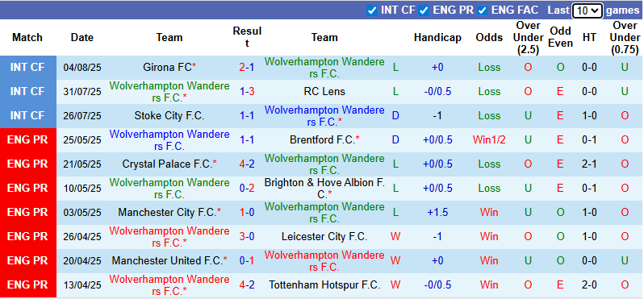Open the Last games count dropdown
Viewport: 644px width, 299px height.
[587, 10]
